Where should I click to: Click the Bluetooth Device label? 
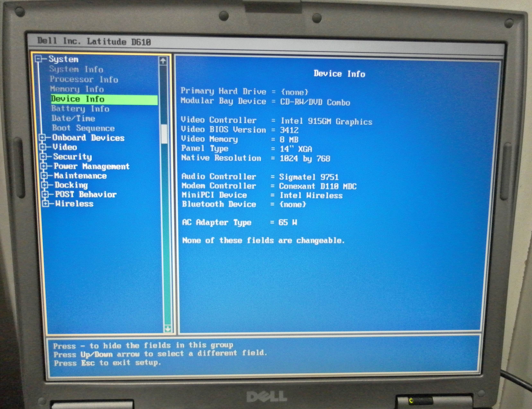(x=219, y=204)
